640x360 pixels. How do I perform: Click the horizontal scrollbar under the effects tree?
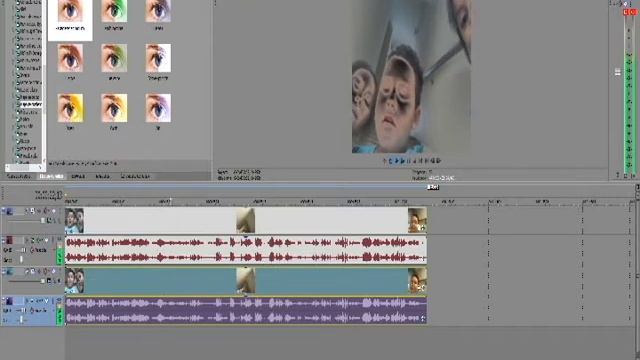point(24,167)
